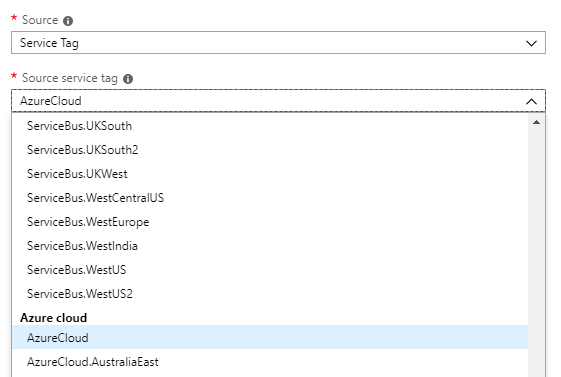
Task: Choose ServiceBus.WestIndia from the list
Action: pyautogui.click(x=270, y=246)
